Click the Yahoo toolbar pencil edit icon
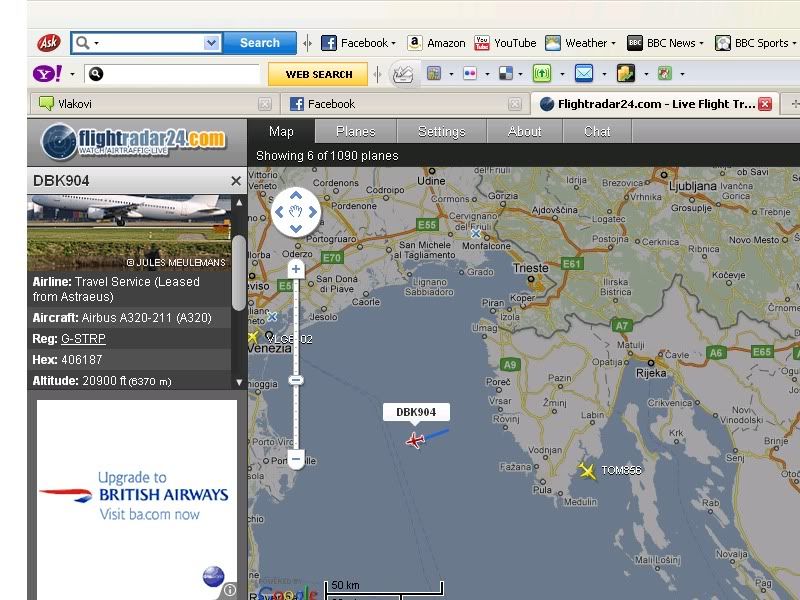The image size is (800, 600). click(x=403, y=74)
